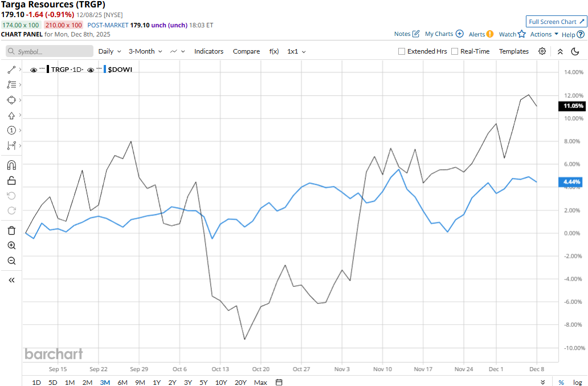Select the 2M time range
Screen dimensions: 588x386
click(87, 382)
